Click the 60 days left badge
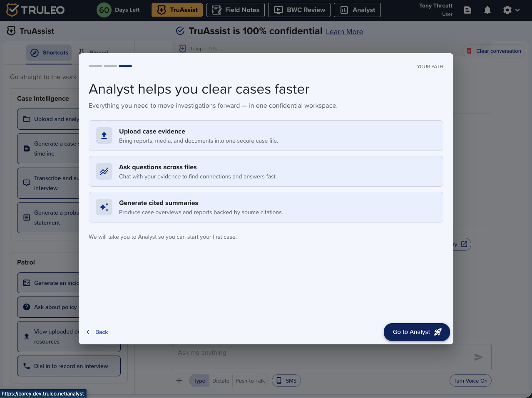Viewport: 532px width, 398px height. tap(104, 10)
